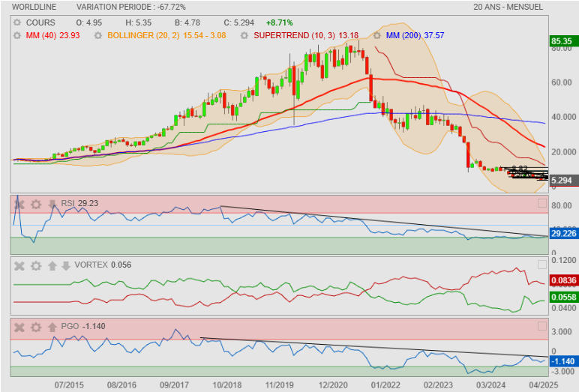Open settings gear for MM (200)
Viewport: 579px width, 392px height.
coord(377,35)
